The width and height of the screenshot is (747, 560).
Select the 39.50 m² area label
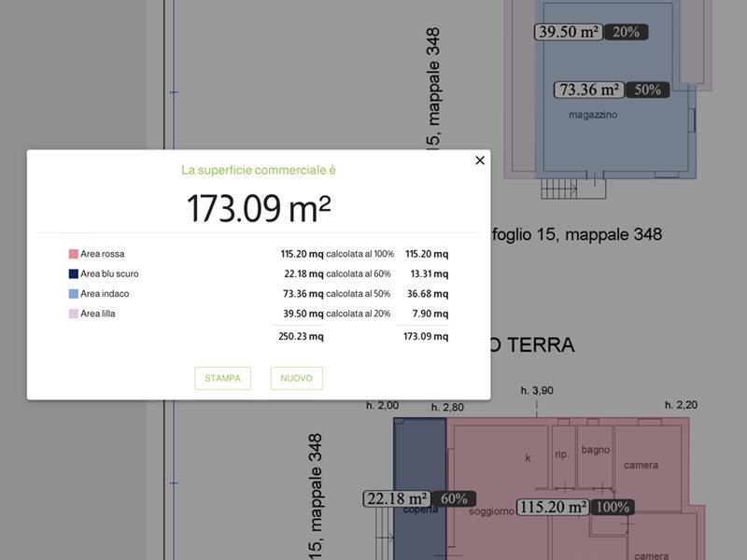(569, 32)
